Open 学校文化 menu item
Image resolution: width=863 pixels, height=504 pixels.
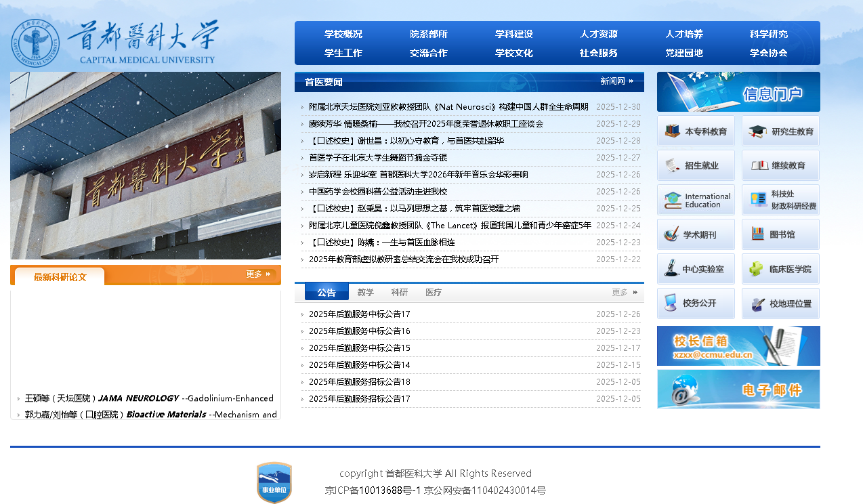coord(514,53)
